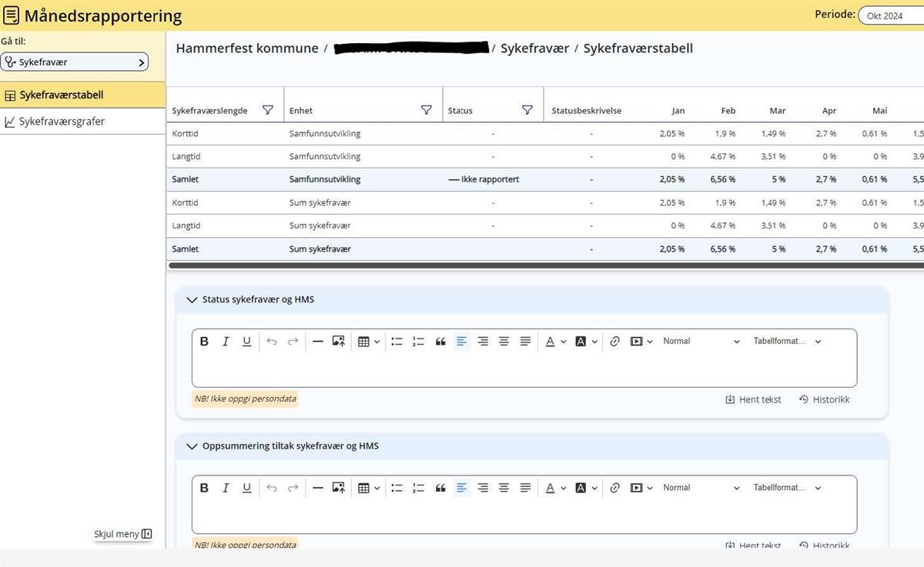
Task: Insert horizontal line in Oppsummering tiltak editor
Action: 317,488
